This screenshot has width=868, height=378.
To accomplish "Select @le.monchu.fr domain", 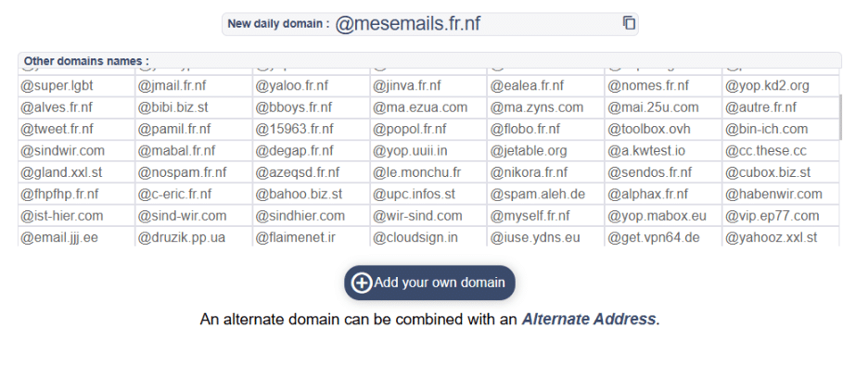I will (x=416, y=172).
